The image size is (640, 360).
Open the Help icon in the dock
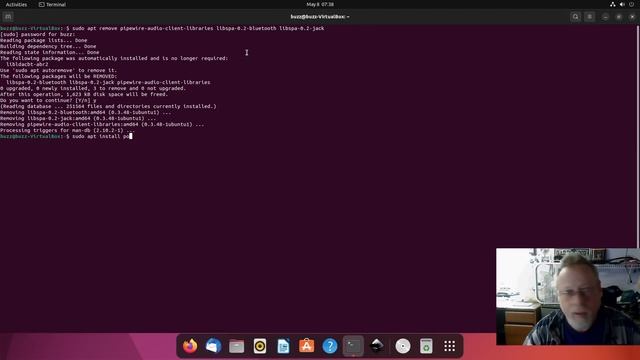tap(330, 346)
